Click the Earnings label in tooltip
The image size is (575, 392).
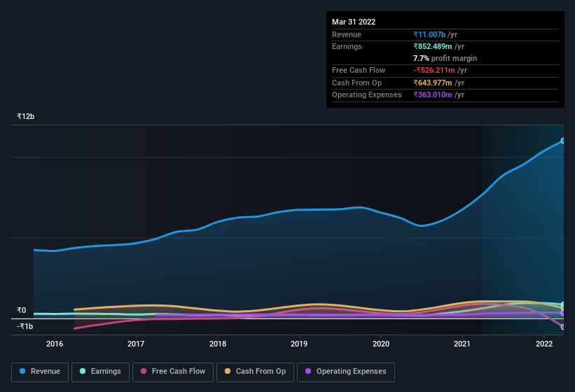pos(347,46)
